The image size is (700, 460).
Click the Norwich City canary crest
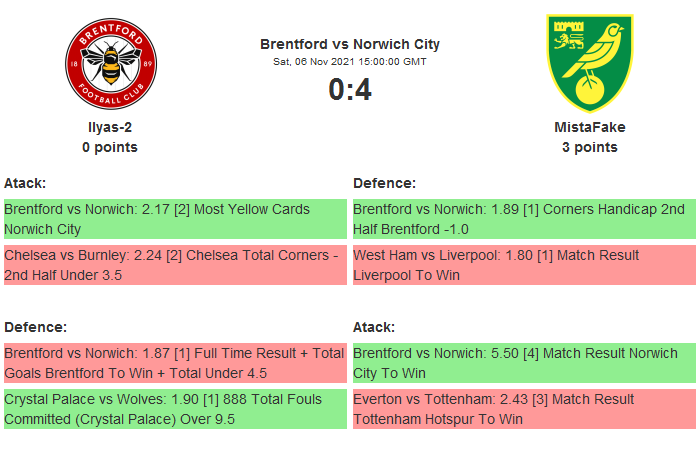589,65
